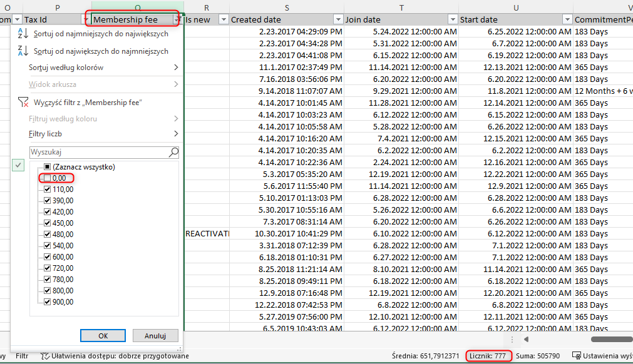The image size is (633, 364).
Task: Click the active filter button on Membership fee
Action: 176,20
